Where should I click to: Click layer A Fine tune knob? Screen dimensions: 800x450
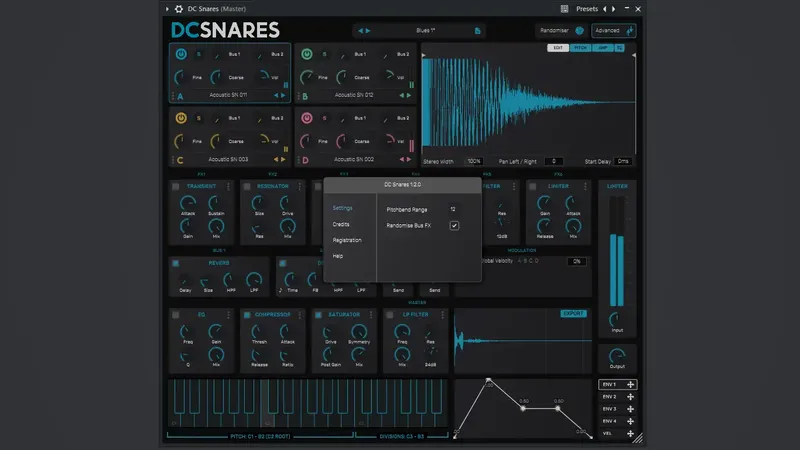click(x=180, y=78)
